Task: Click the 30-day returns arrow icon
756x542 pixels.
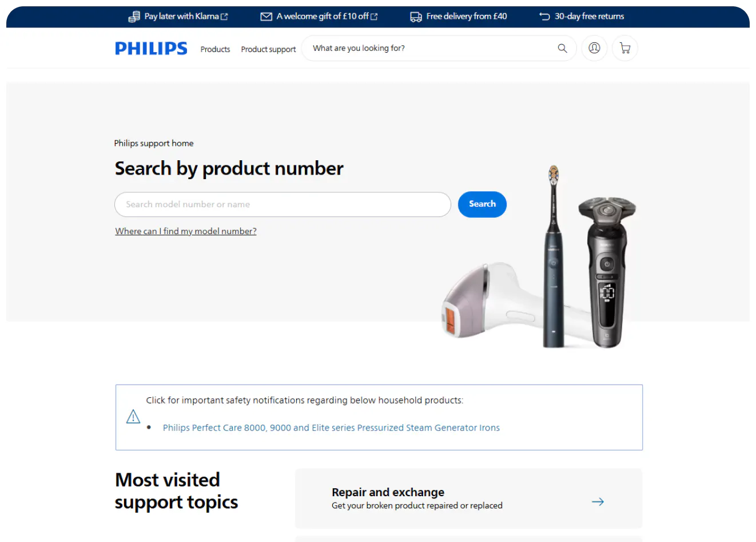Action: (544, 17)
